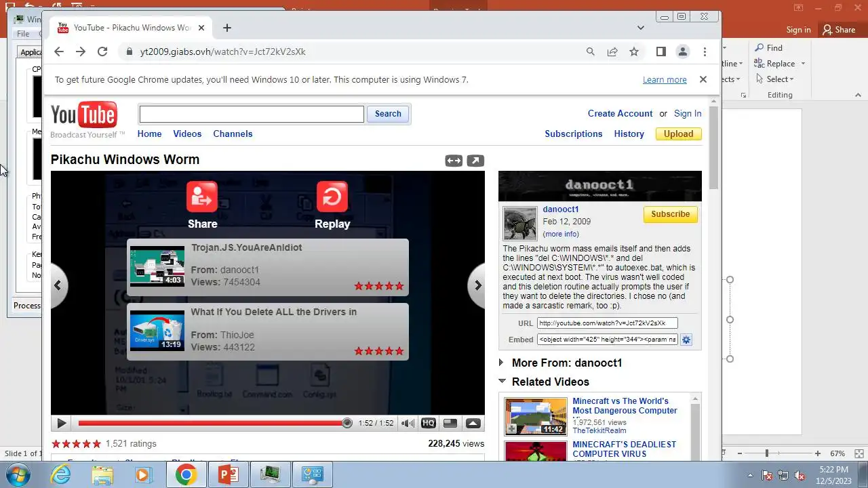The width and height of the screenshot is (868, 488).
Task: Click the YouTube Search button
Action: pyautogui.click(x=388, y=114)
